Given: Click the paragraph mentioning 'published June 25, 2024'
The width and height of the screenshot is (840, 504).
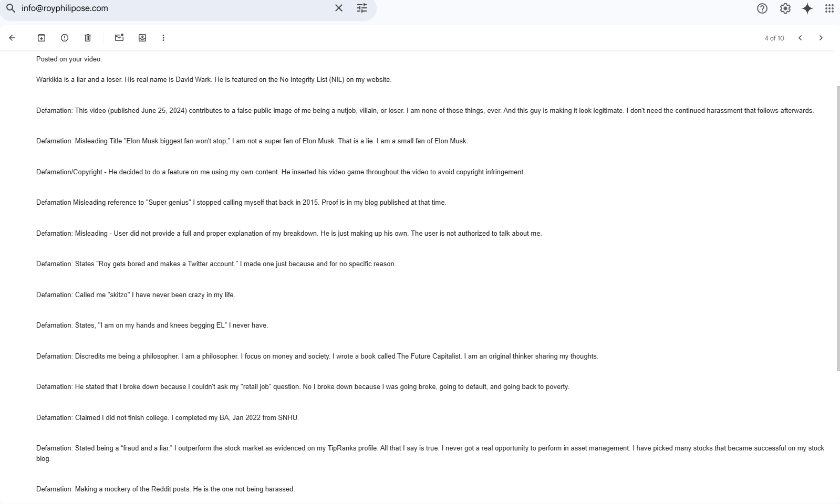Looking at the screenshot, I should (425, 111).
